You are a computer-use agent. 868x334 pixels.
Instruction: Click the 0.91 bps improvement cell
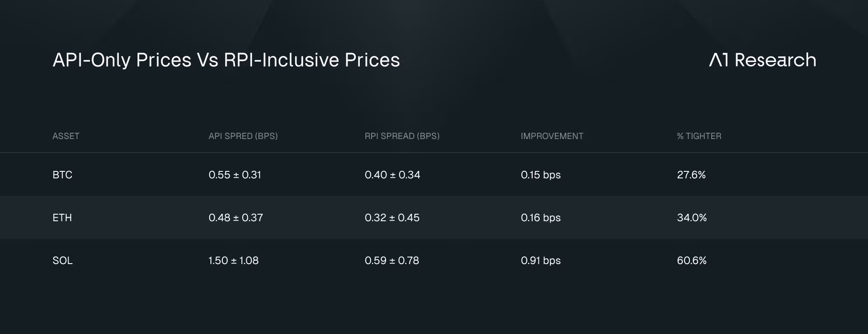tap(541, 261)
